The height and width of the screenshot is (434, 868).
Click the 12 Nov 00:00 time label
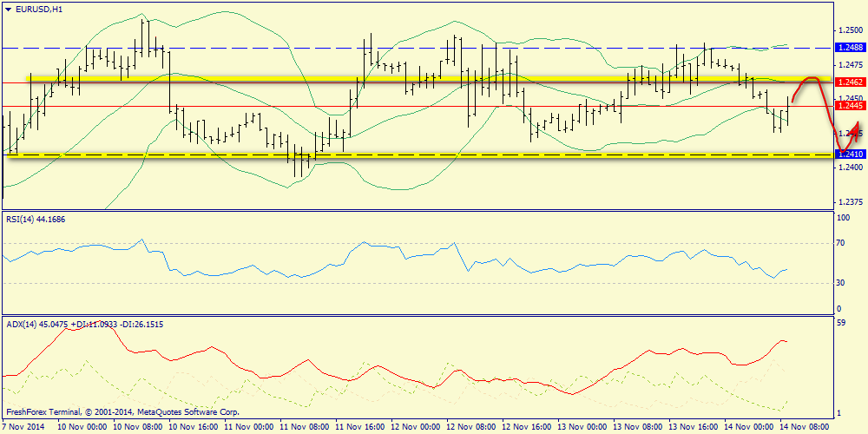pyautogui.click(x=417, y=427)
